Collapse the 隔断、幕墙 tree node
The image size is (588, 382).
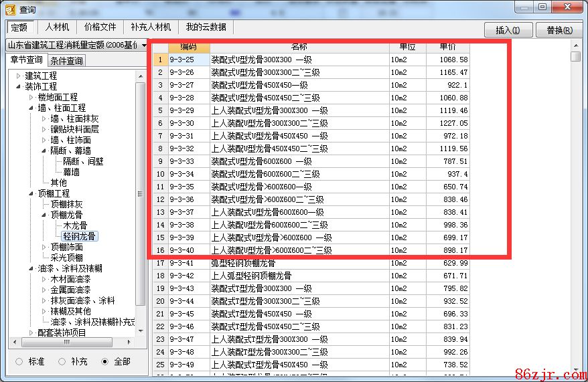pyautogui.click(x=44, y=151)
